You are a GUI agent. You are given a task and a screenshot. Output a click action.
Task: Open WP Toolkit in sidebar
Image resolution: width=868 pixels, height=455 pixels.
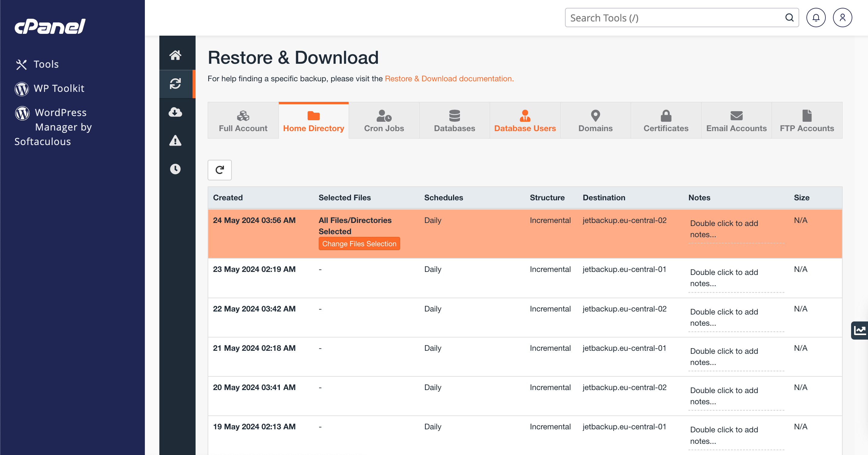tap(59, 88)
